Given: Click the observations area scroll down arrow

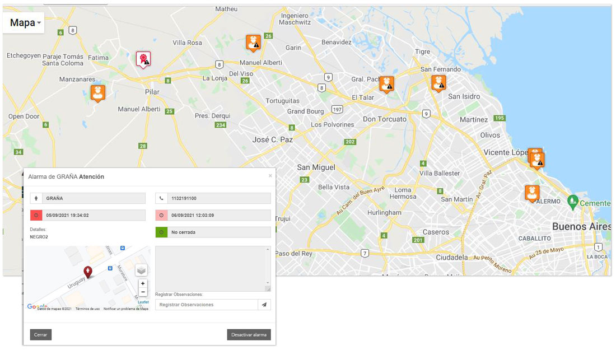Looking at the screenshot, I should point(268,283).
